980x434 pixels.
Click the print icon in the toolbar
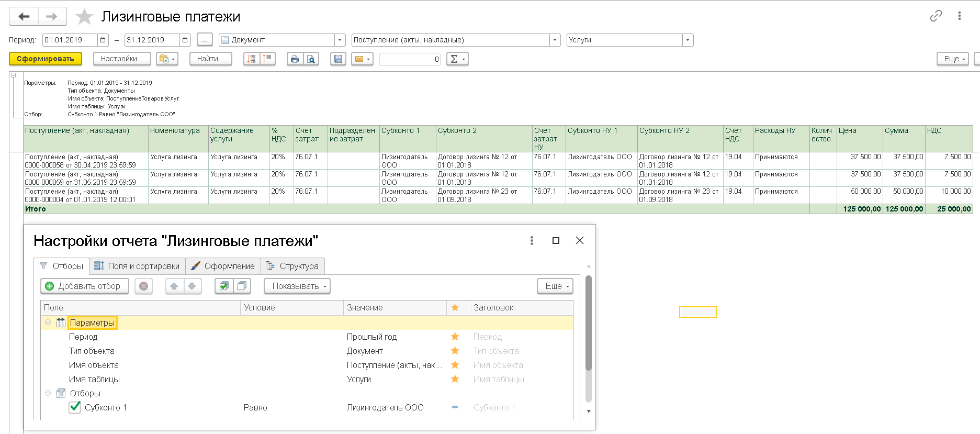[295, 59]
